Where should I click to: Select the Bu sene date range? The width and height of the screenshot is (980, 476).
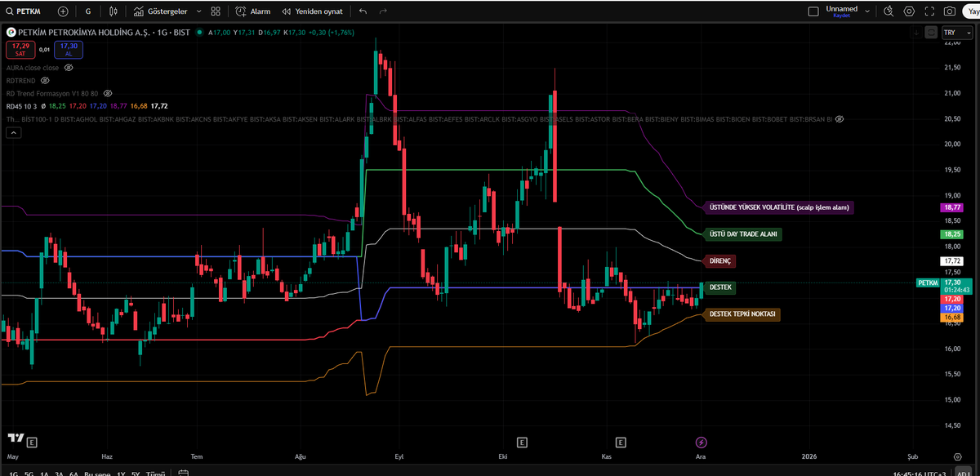tap(99, 473)
